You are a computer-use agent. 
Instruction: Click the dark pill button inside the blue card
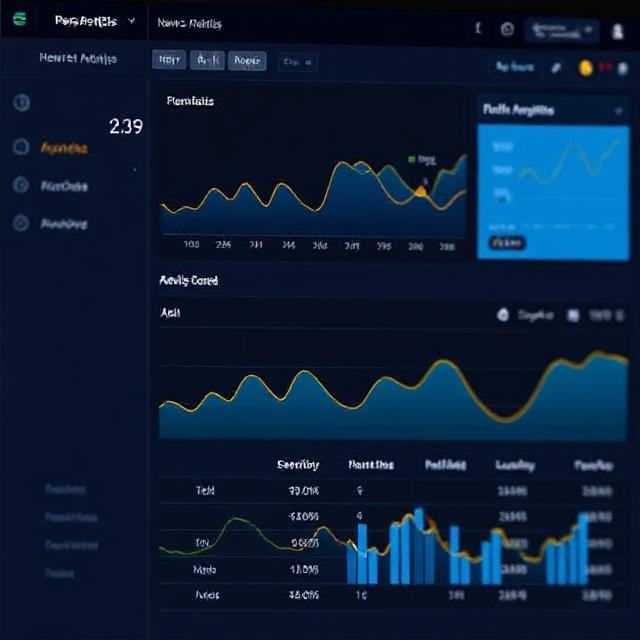click(507, 242)
